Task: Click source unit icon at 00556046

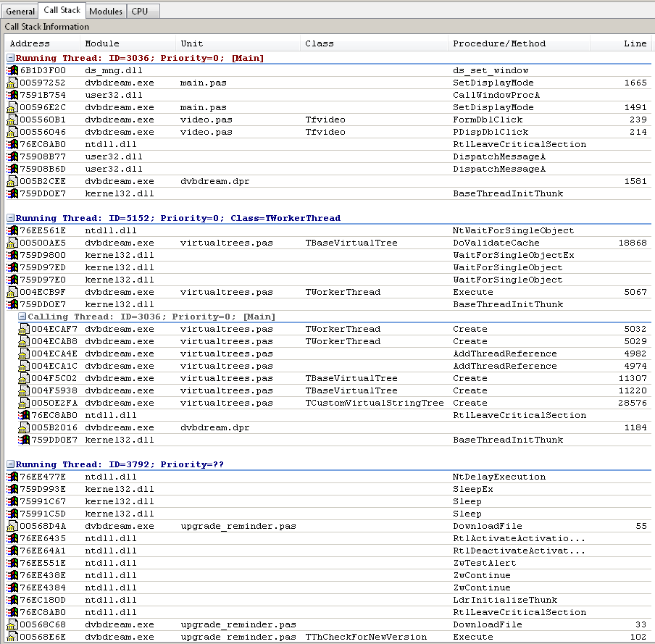Action: 12,132
